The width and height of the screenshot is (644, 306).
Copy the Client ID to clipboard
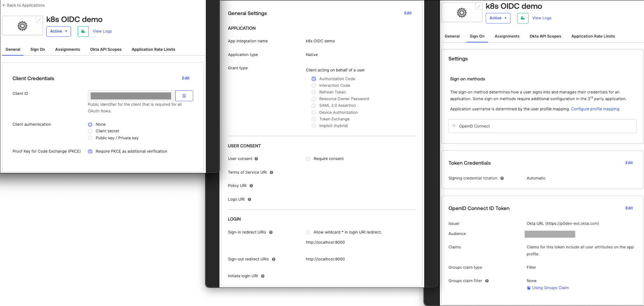184,96
